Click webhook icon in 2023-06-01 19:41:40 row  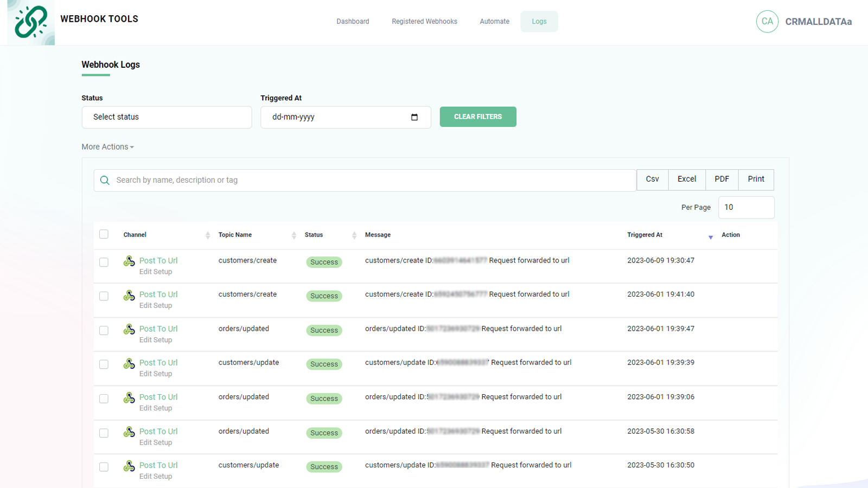pos(129,296)
